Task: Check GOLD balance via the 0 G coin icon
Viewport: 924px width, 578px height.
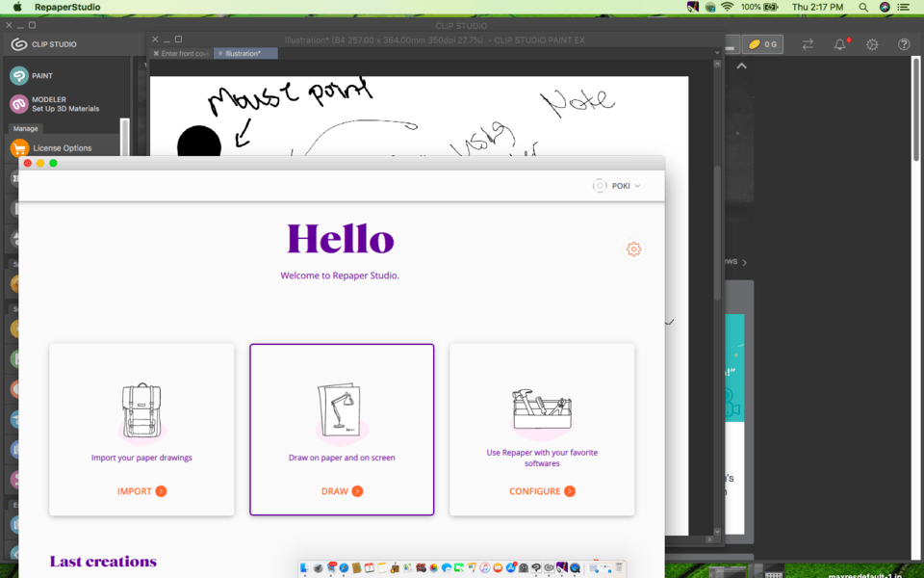Action: (x=763, y=43)
